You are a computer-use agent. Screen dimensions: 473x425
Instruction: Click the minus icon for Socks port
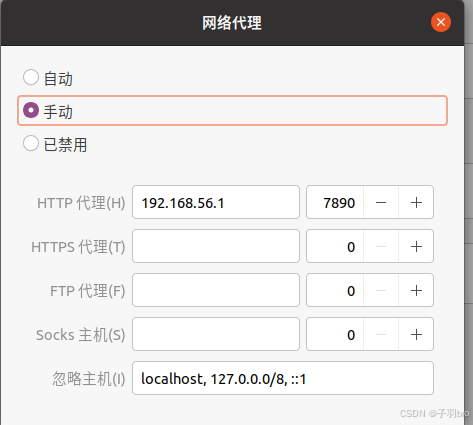(x=381, y=334)
